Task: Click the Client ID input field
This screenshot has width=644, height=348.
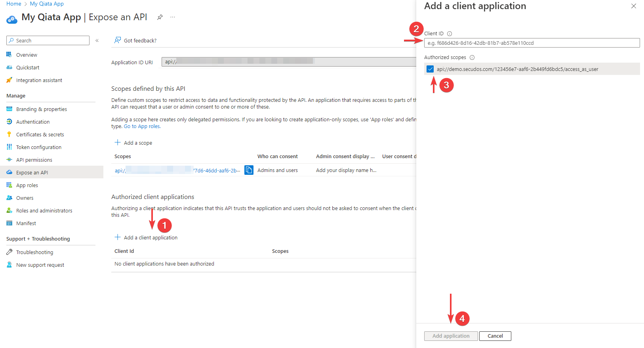Action: 532,43
